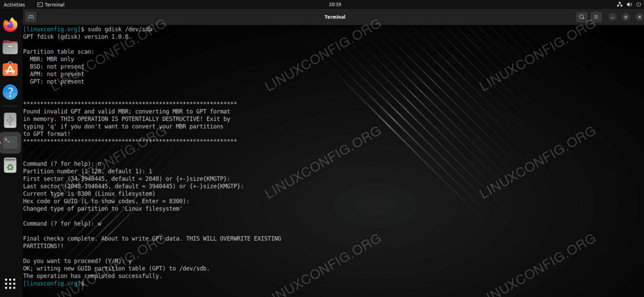Open the Help icon in dock

tap(10, 92)
